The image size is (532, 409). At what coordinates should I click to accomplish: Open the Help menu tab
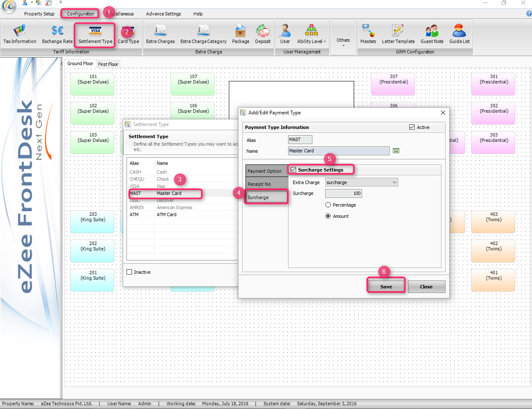[x=198, y=14]
